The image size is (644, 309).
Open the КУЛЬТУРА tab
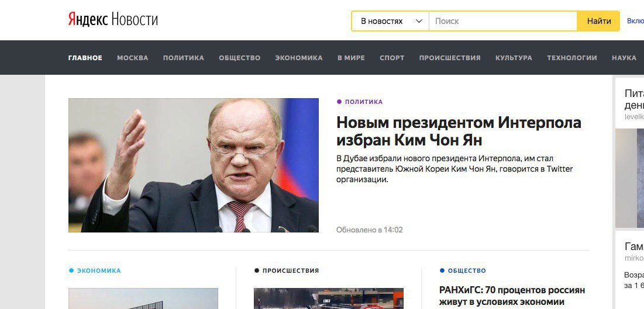(514, 58)
